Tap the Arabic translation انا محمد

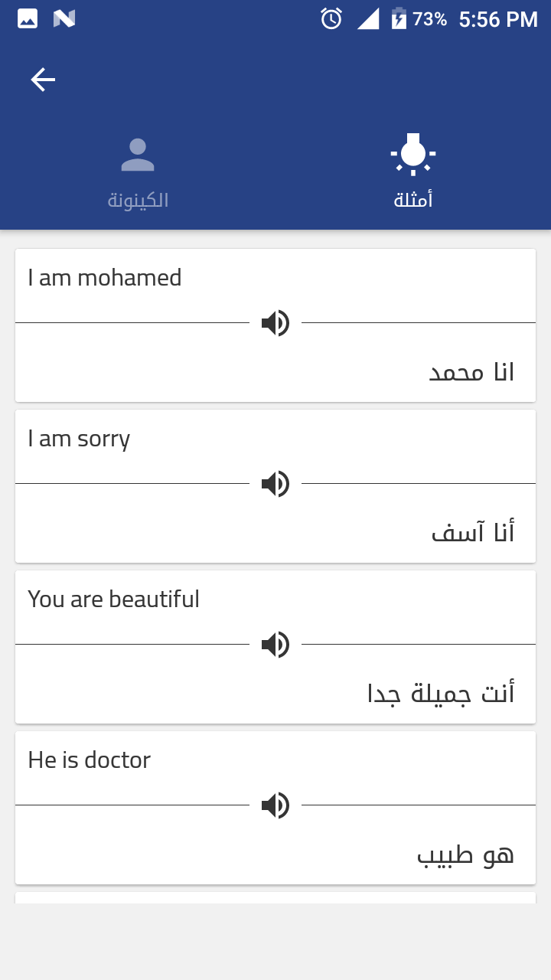point(471,372)
